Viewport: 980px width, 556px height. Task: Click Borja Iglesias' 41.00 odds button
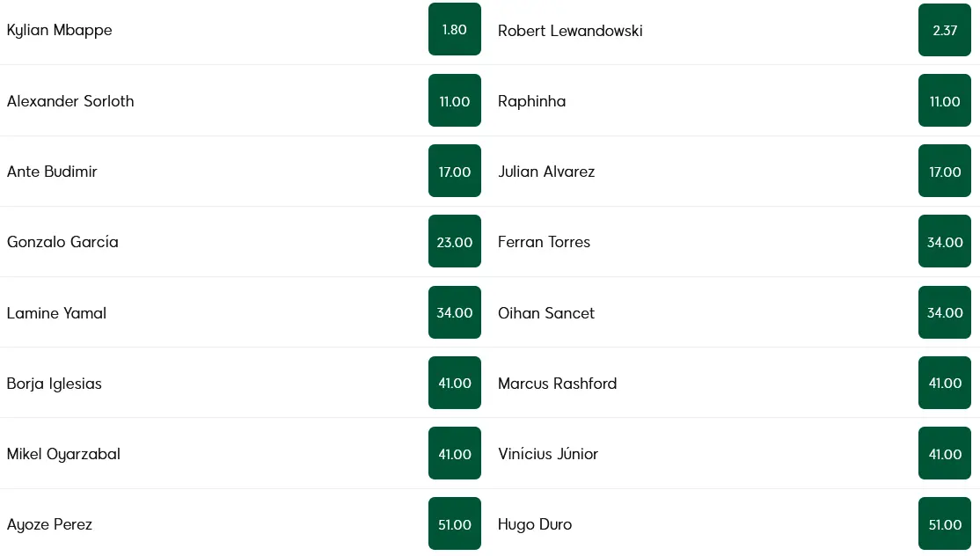tap(454, 383)
